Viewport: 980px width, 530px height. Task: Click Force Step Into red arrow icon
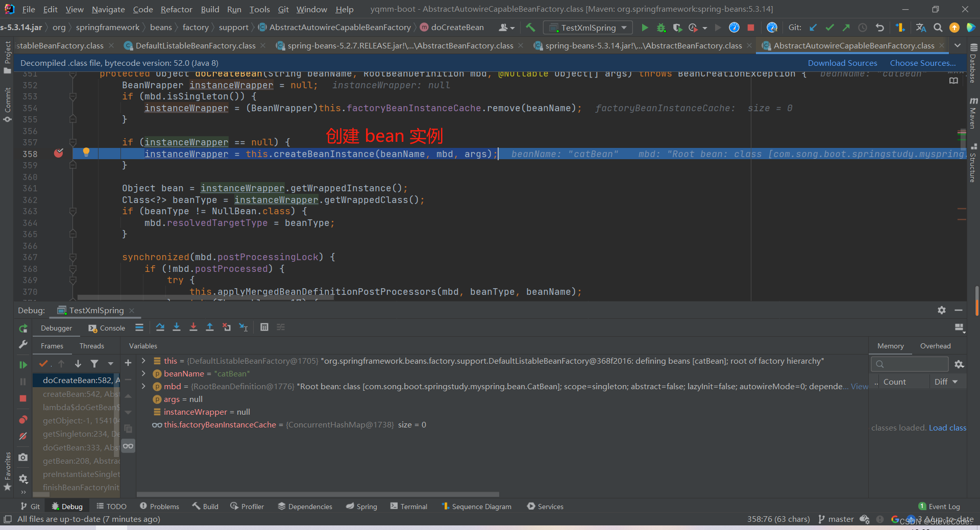193,327
